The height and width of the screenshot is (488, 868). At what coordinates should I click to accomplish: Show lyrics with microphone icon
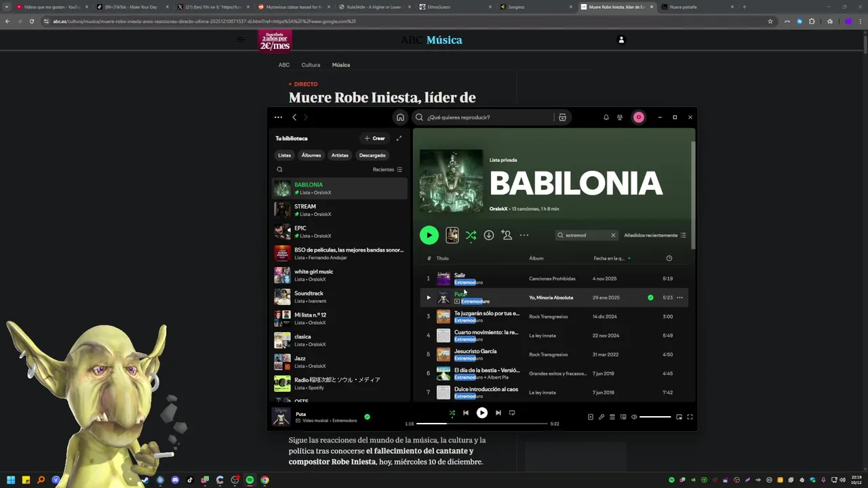tap(601, 417)
